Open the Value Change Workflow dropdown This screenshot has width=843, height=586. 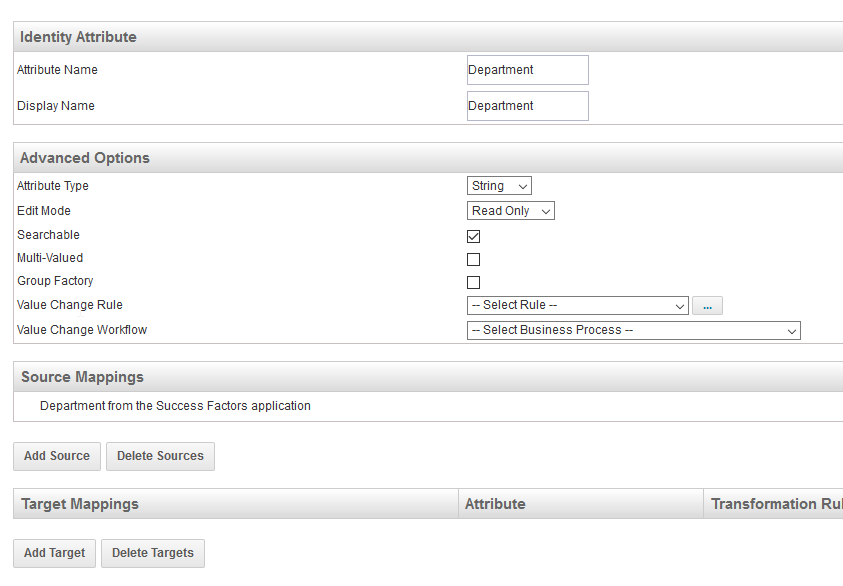click(x=633, y=330)
